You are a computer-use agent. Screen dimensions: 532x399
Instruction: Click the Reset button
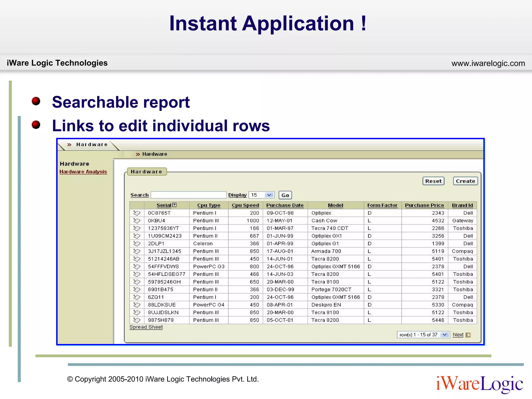tap(433, 181)
